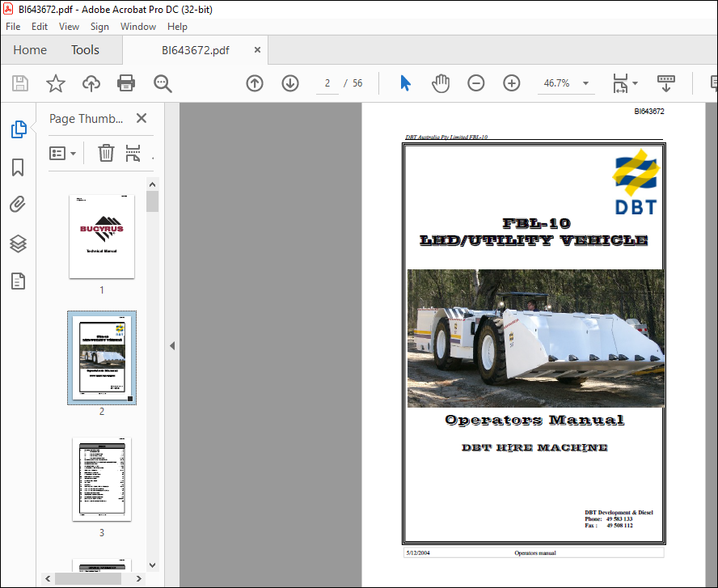
Task: Click the 46.7% zoom value field
Action: [557, 83]
